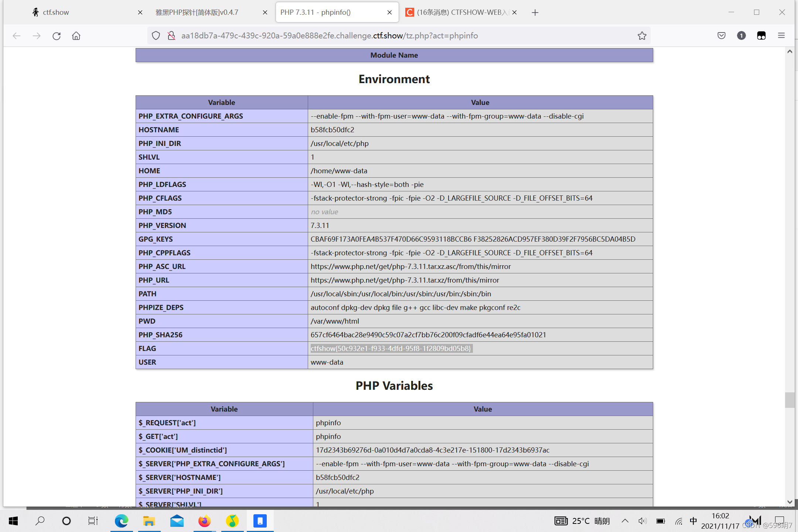Screen dimensions: 798x532
Task: Click the black extension icon in toolbar
Action: (x=761, y=36)
